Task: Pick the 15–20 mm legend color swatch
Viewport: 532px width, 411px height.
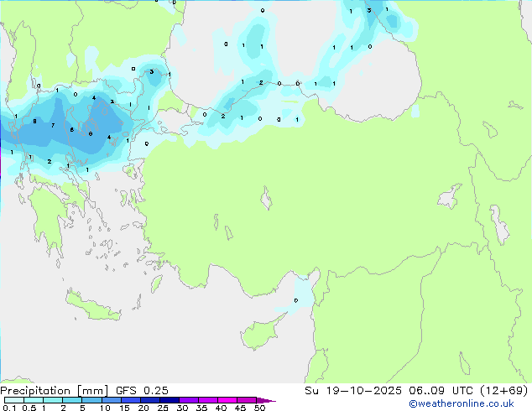Action: tap(131, 400)
